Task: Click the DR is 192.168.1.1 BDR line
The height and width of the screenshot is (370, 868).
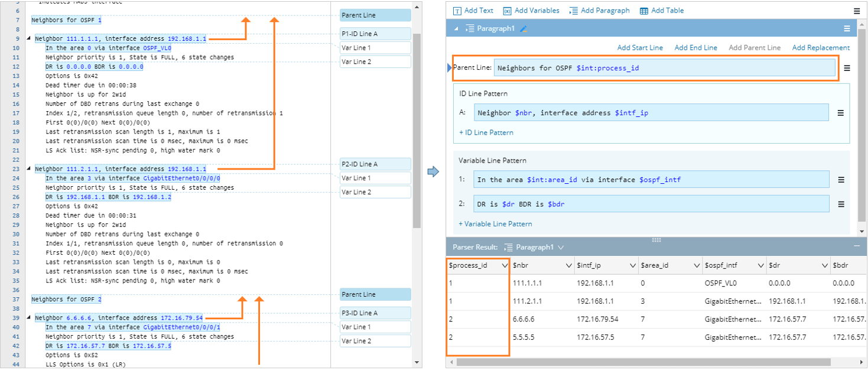Action: [108, 197]
